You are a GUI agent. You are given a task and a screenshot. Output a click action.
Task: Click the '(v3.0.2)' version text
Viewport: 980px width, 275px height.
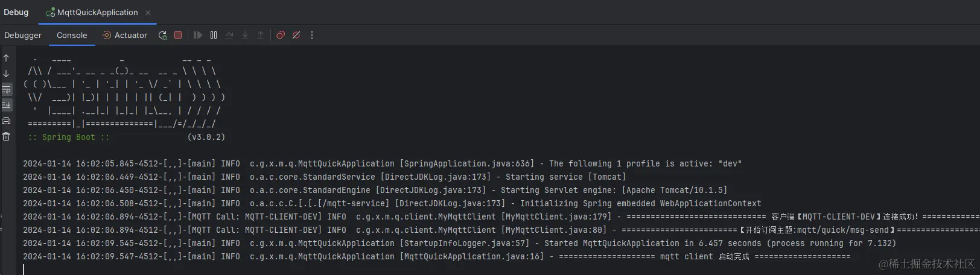(x=206, y=137)
